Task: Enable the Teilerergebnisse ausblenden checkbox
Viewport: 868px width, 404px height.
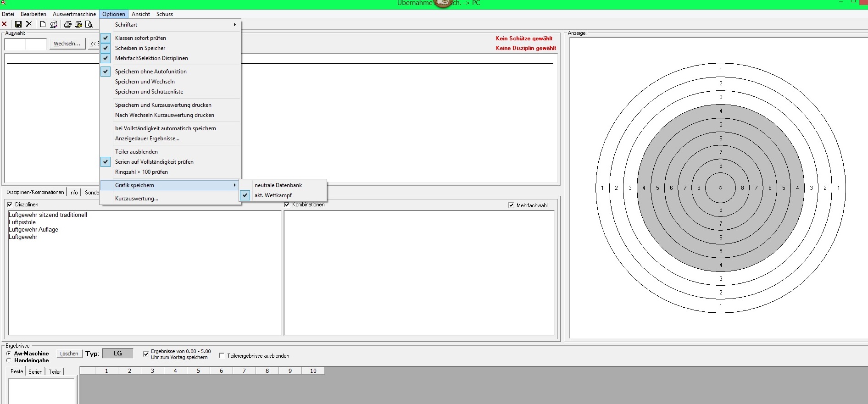Action: tap(222, 355)
